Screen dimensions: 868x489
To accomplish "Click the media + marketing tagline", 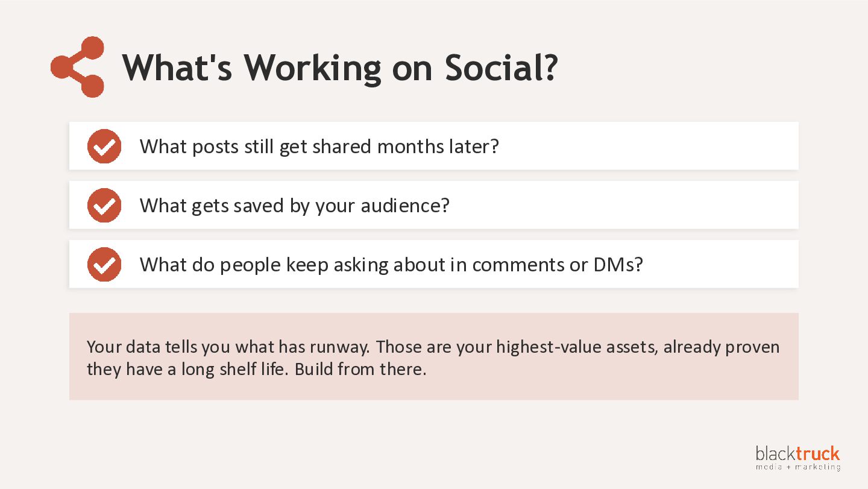I will [797, 467].
